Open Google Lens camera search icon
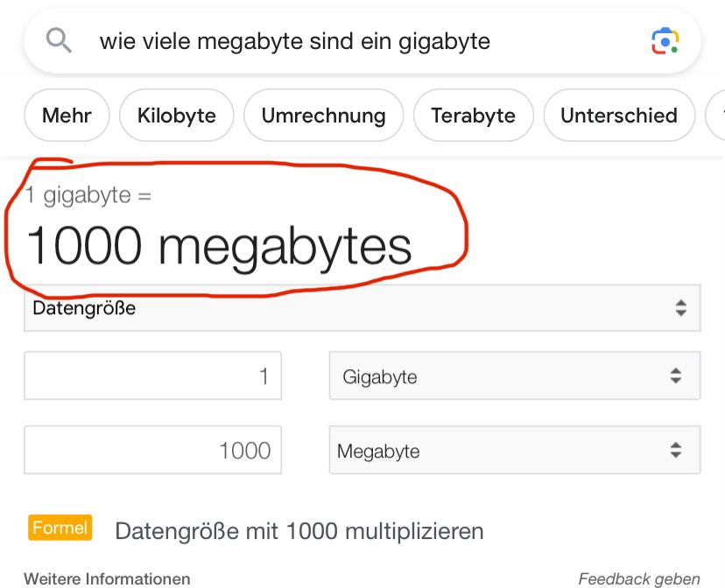Image resolution: width=725 pixels, height=588 pixels. pyautogui.click(x=665, y=41)
